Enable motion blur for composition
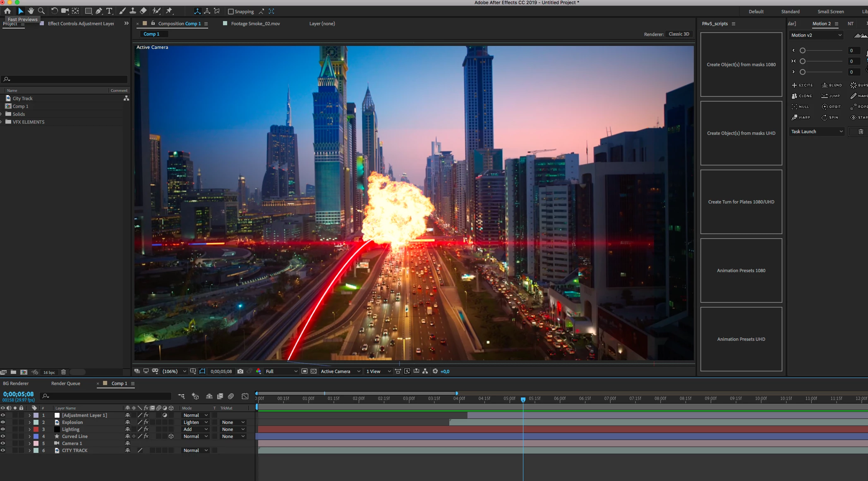 [231, 396]
